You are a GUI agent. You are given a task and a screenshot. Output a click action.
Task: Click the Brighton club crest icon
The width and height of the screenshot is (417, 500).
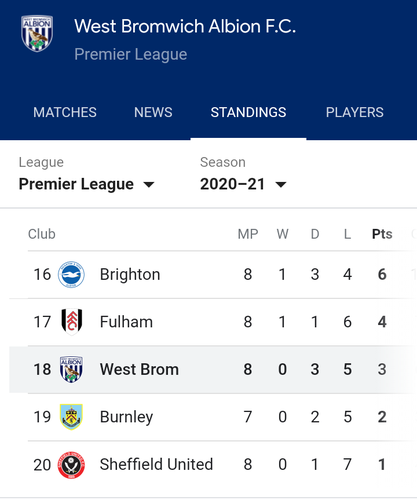pyautogui.click(x=71, y=275)
